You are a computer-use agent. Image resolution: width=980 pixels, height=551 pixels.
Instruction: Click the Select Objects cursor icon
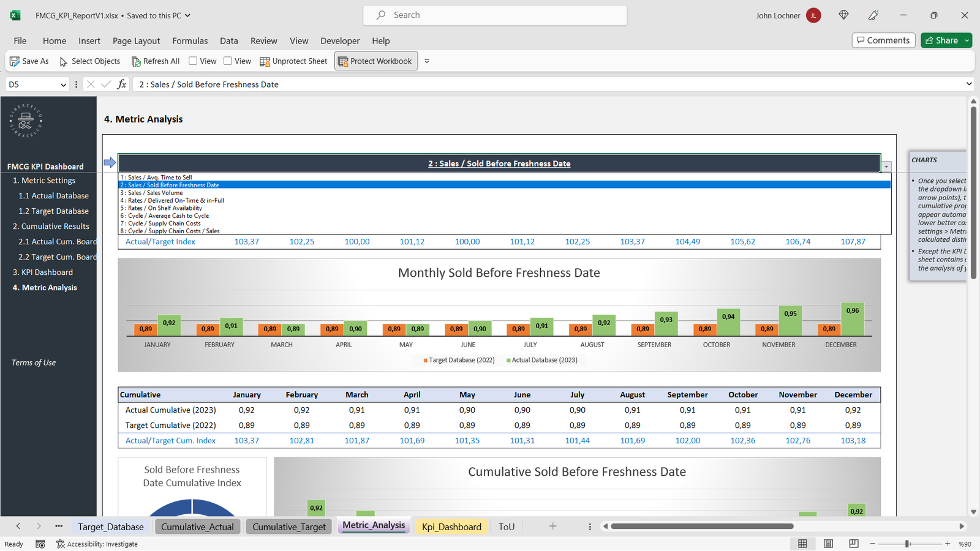coord(63,61)
